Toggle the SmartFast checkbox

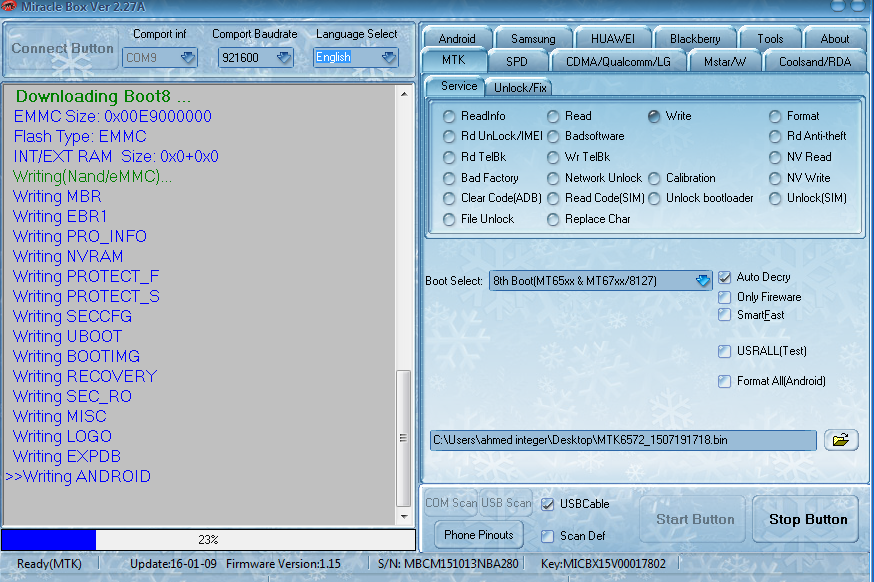tap(724, 315)
